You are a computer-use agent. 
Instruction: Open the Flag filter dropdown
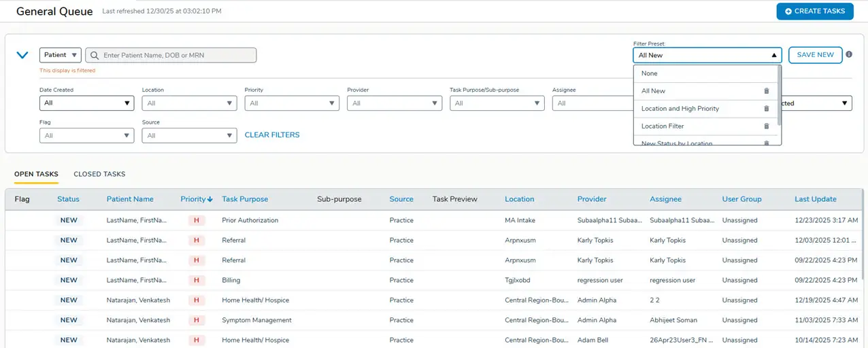click(86, 136)
